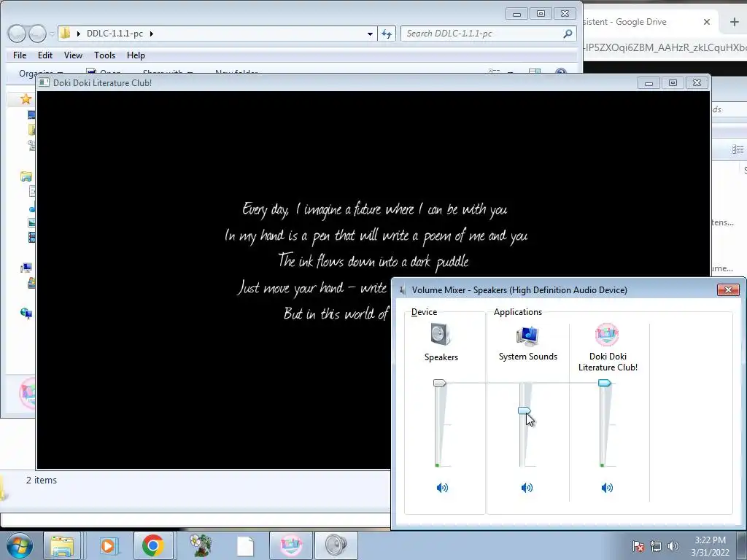This screenshot has width=747, height=560.
Task: Maximize the Doki Doki Literature Club! window
Action: 673,83
